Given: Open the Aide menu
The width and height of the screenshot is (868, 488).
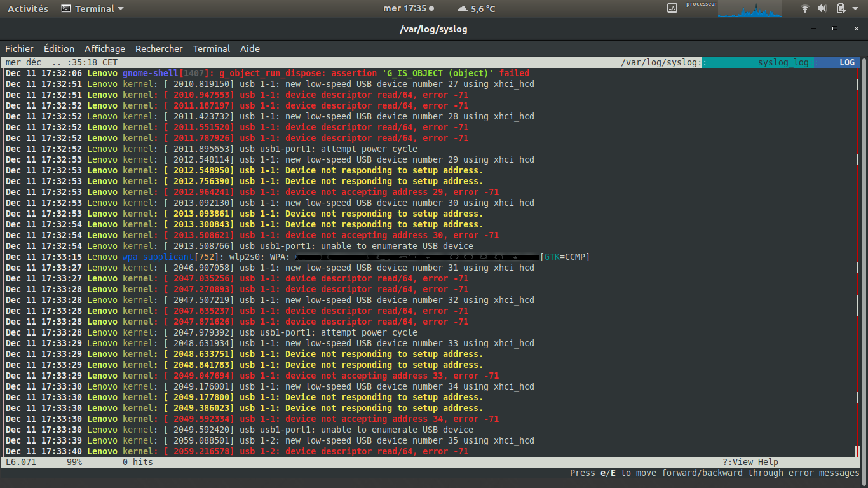Looking at the screenshot, I should tap(250, 49).
